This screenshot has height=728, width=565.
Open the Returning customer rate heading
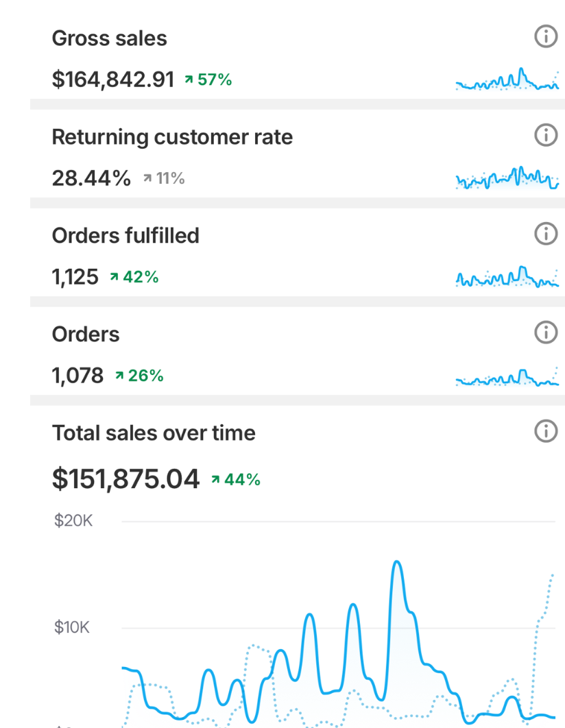coord(172,137)
